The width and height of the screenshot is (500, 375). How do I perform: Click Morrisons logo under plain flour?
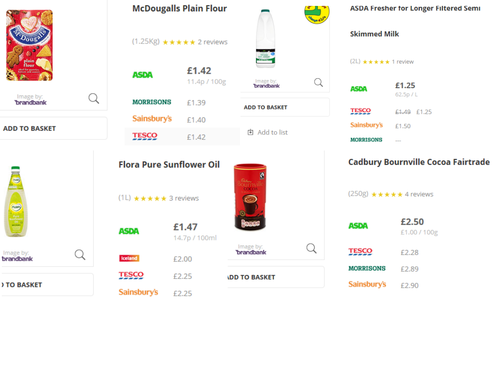coord(152,102)
